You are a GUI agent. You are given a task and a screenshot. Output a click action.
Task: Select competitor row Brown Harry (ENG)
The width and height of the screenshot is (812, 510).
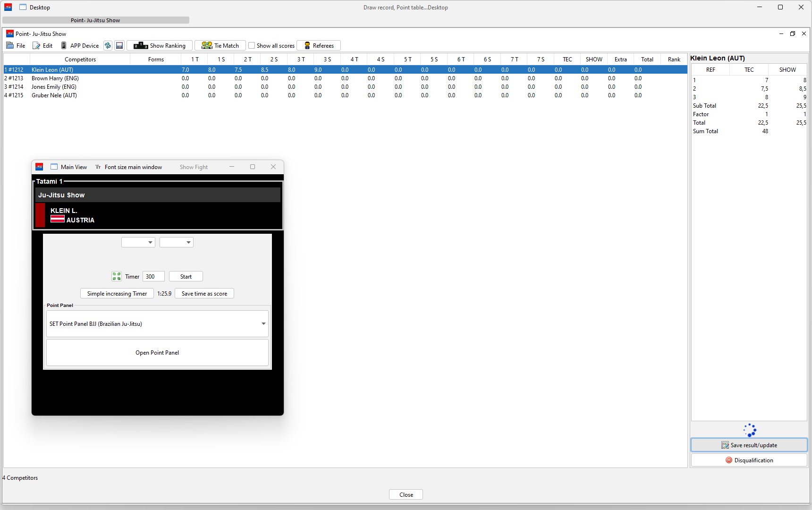pyautogui.click(x=55, y=78)
